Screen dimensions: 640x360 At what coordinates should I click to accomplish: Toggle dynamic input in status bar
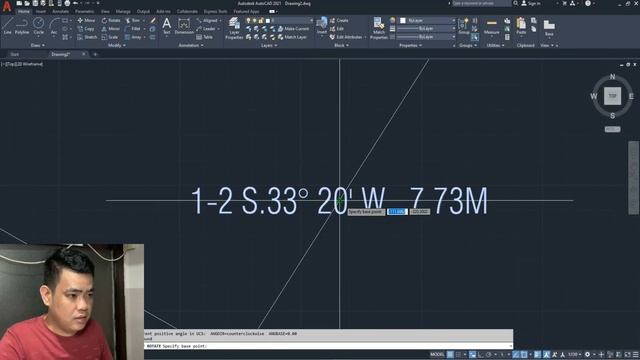(x=472, y=354)
